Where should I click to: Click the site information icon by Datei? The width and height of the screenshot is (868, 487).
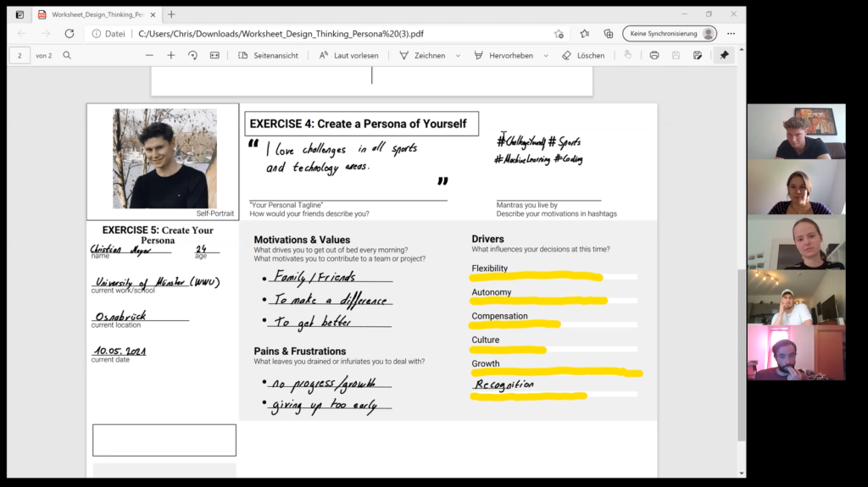coord(97,34)
